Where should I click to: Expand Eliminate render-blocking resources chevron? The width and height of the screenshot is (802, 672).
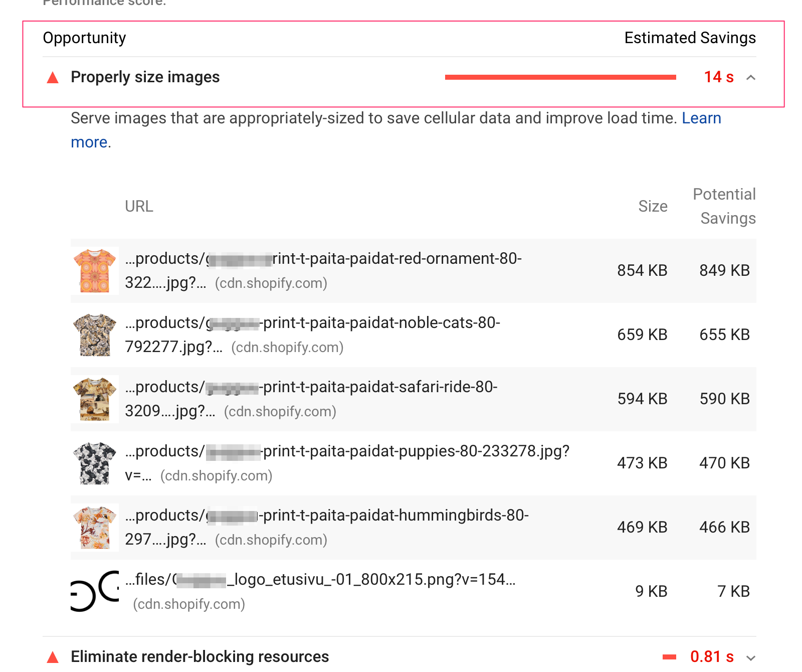(x=750, y=657)
